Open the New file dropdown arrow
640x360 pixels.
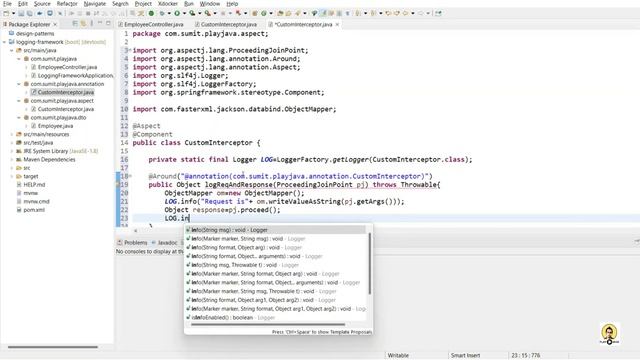[x=13, y=13]
